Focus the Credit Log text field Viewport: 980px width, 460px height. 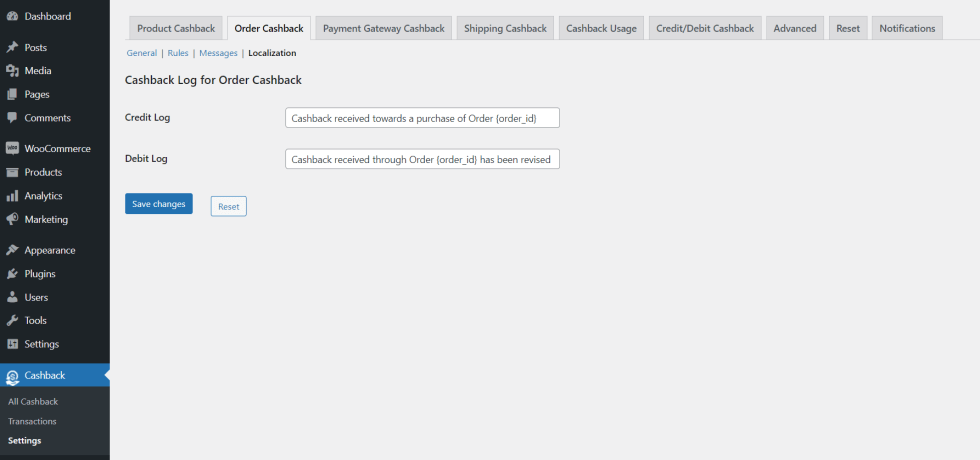pyautogui.click(x=422, y=118)
